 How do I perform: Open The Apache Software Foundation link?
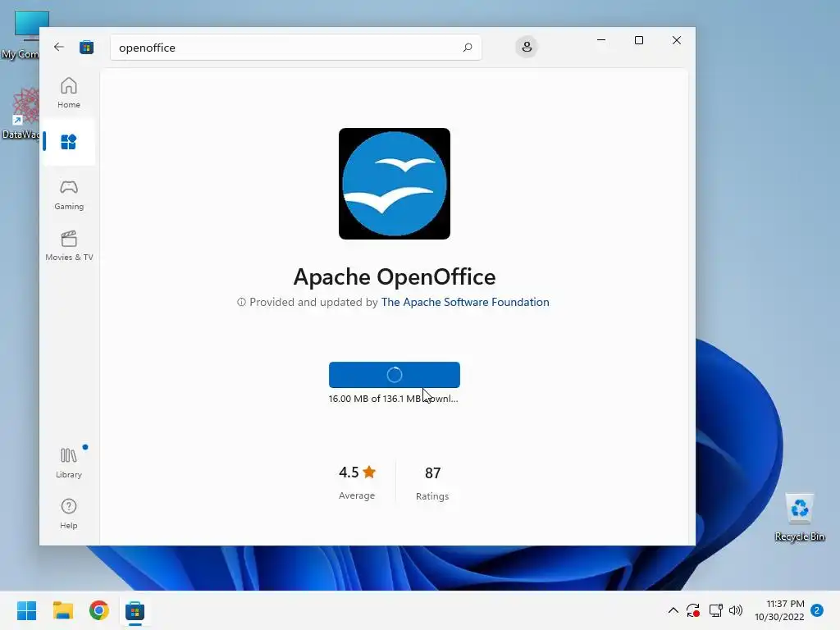(465, 302)
